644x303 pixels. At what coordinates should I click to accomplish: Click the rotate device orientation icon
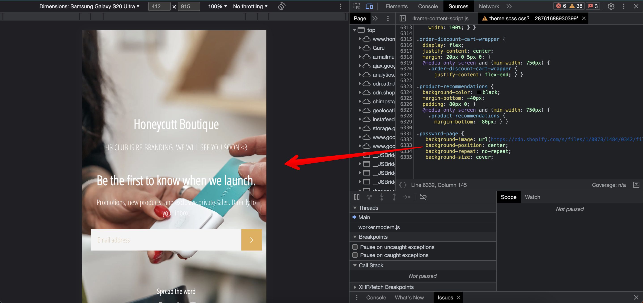tap(282, 6)
